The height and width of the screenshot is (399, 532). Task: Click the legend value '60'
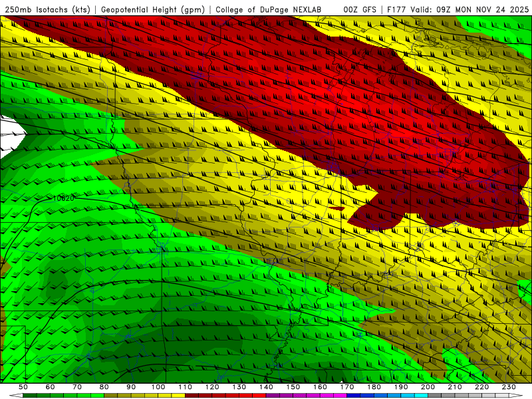50,387
